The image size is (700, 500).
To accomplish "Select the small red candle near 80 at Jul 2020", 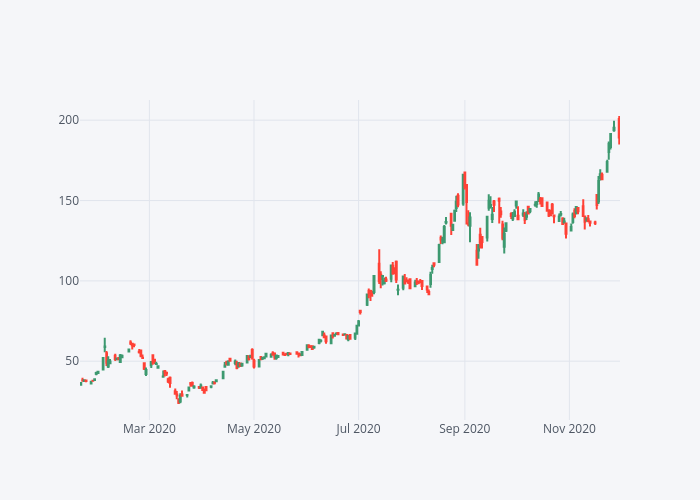I will (x=360, y=312).
